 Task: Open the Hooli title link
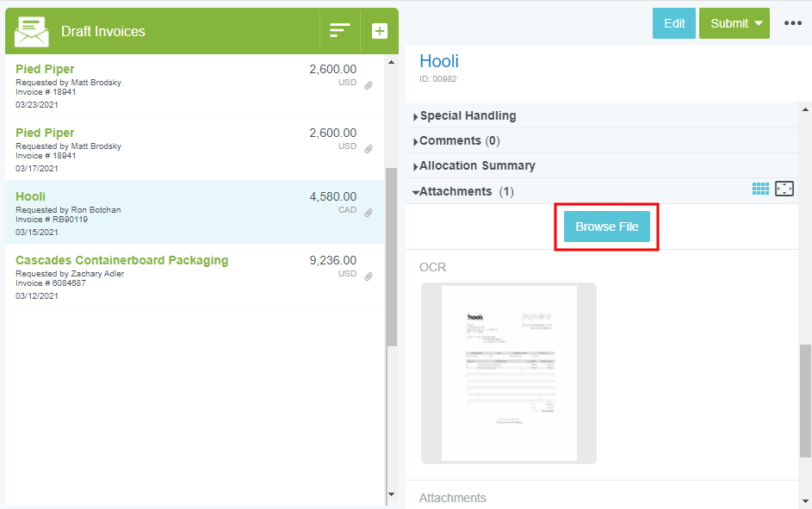439,61
